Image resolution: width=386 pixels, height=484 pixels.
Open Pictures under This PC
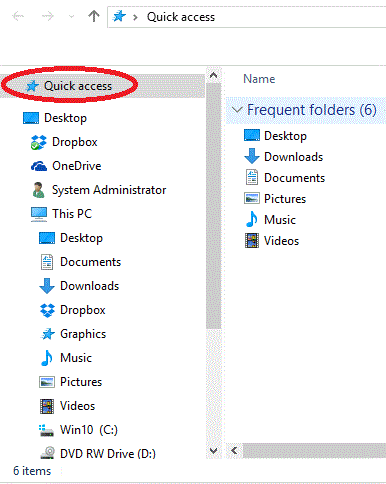(81, 382)
